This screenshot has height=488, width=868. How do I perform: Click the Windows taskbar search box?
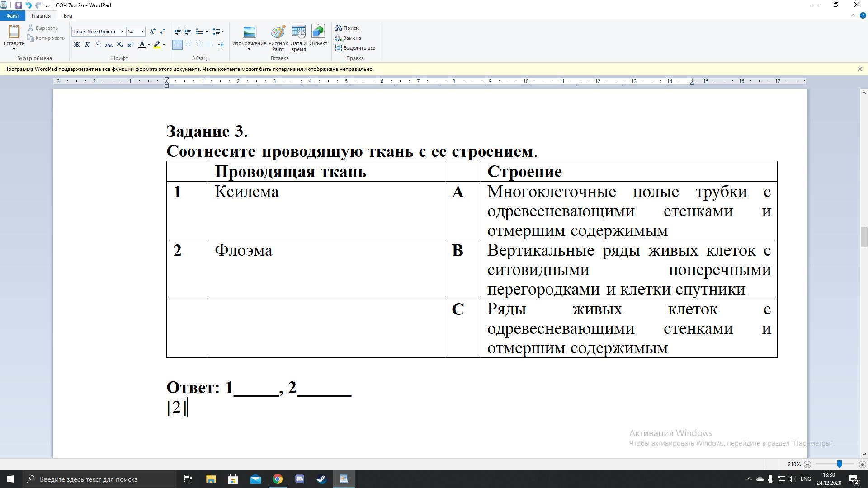(x=99, y=479)
